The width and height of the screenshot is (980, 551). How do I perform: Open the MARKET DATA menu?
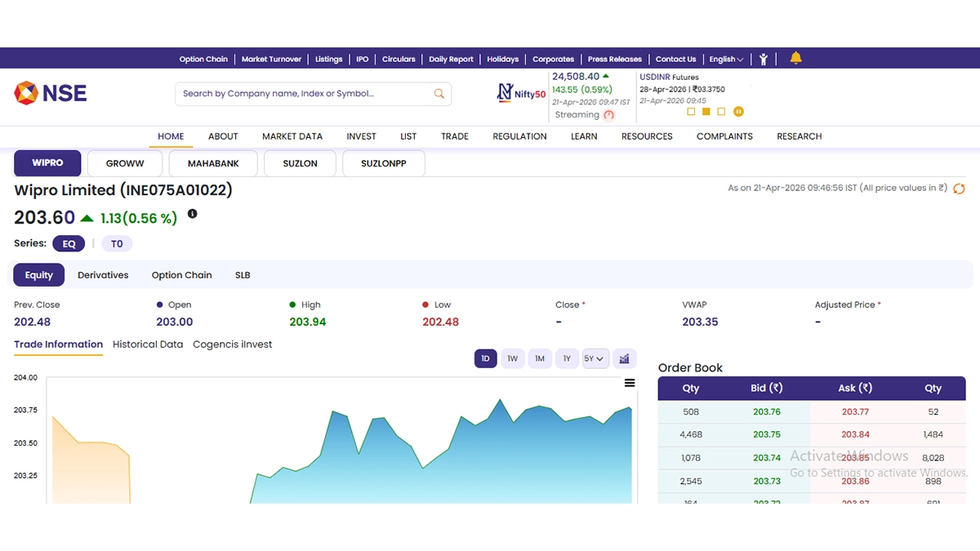[x=292, y=136]
